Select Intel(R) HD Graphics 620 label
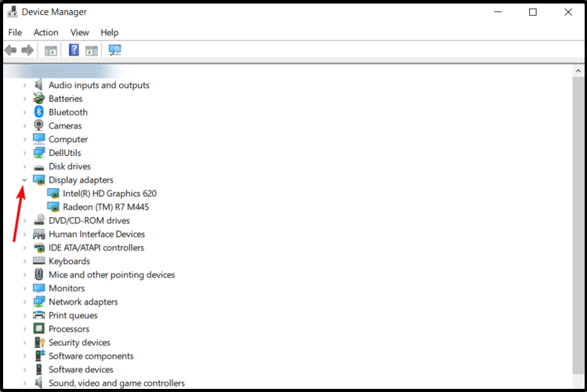 [x=110, y=194]
